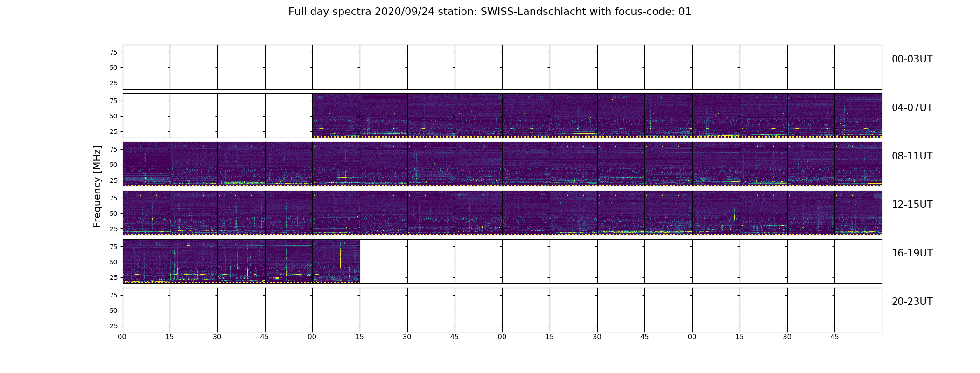Click the 04-07UT row label
This screenshot has height=373, width=980.
click(x=912, y=108)
